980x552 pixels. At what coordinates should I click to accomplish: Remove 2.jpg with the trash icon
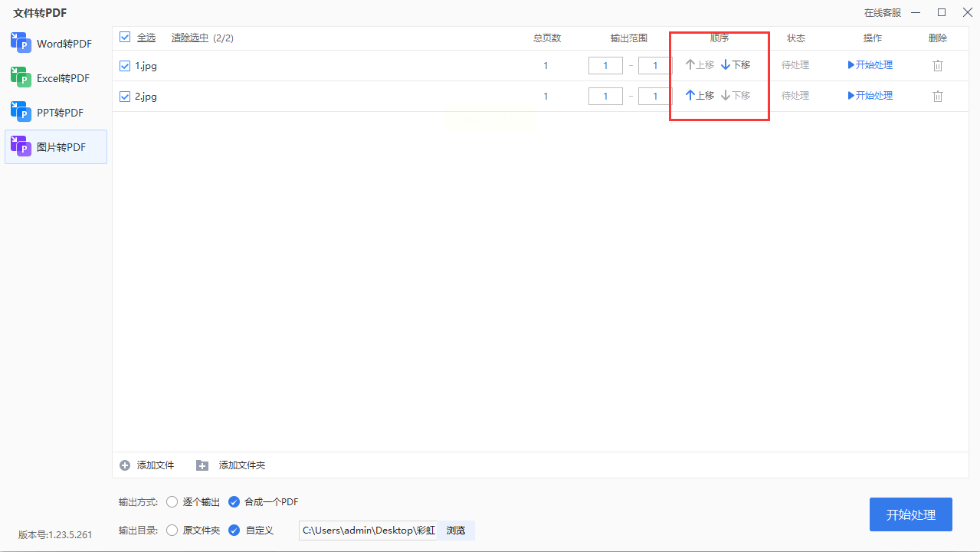[937, 96]
